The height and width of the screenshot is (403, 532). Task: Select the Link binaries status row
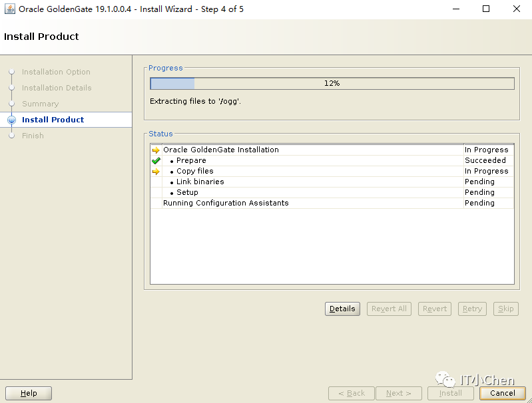(x=332, y=182)
